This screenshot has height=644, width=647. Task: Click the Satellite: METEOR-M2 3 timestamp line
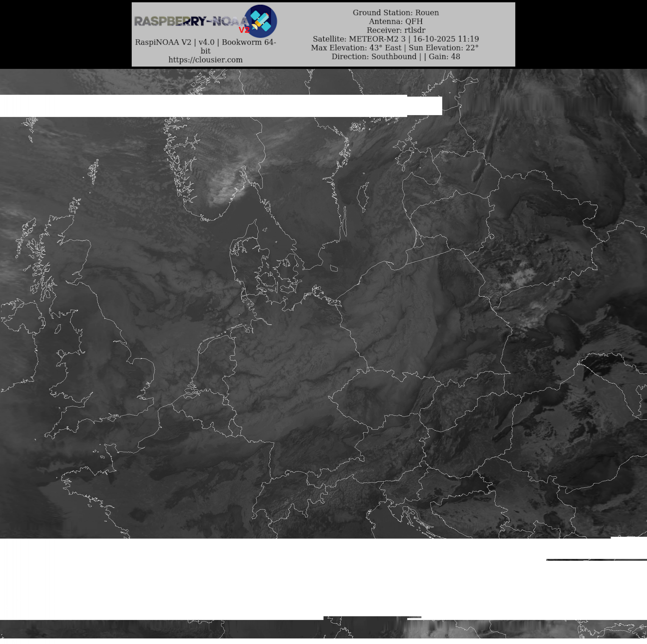[396, 39]
